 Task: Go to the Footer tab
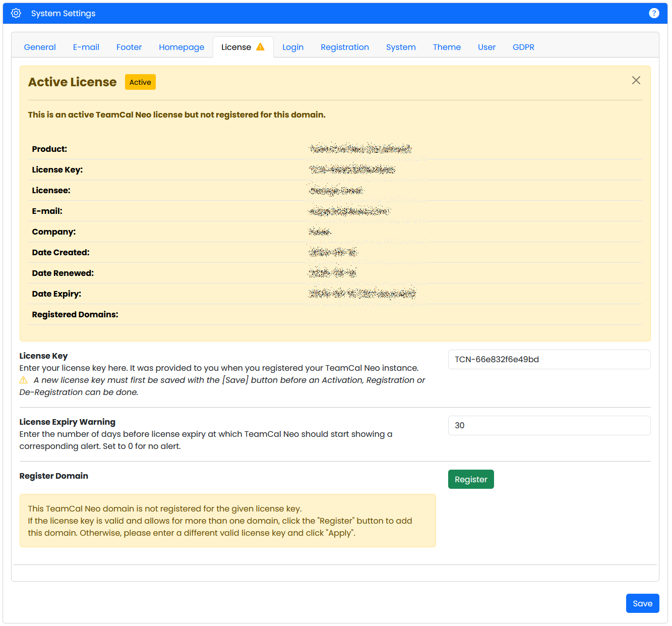[129, 47]
